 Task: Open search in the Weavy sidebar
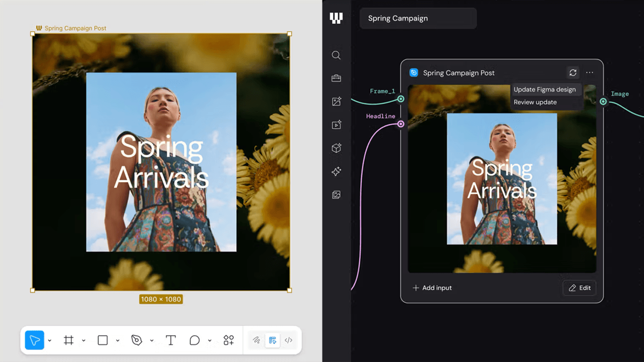tap(336, 55)
